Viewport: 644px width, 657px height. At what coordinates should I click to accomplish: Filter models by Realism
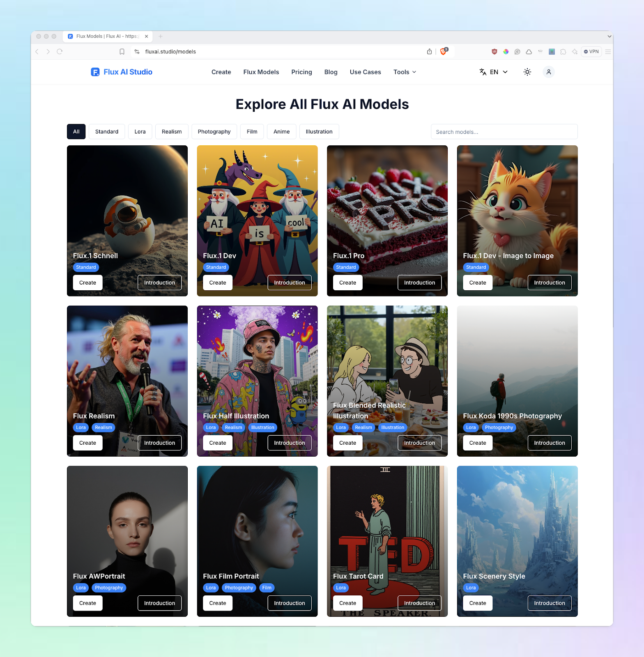point(172,131)
